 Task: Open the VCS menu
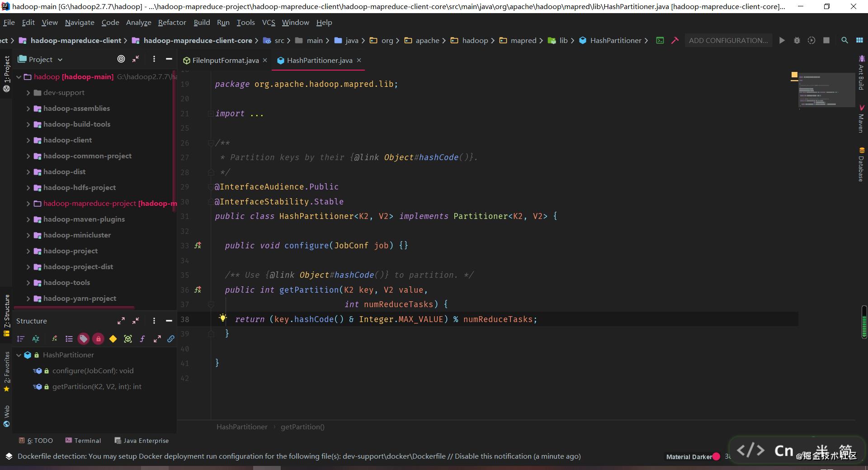(x=269, y=22)
